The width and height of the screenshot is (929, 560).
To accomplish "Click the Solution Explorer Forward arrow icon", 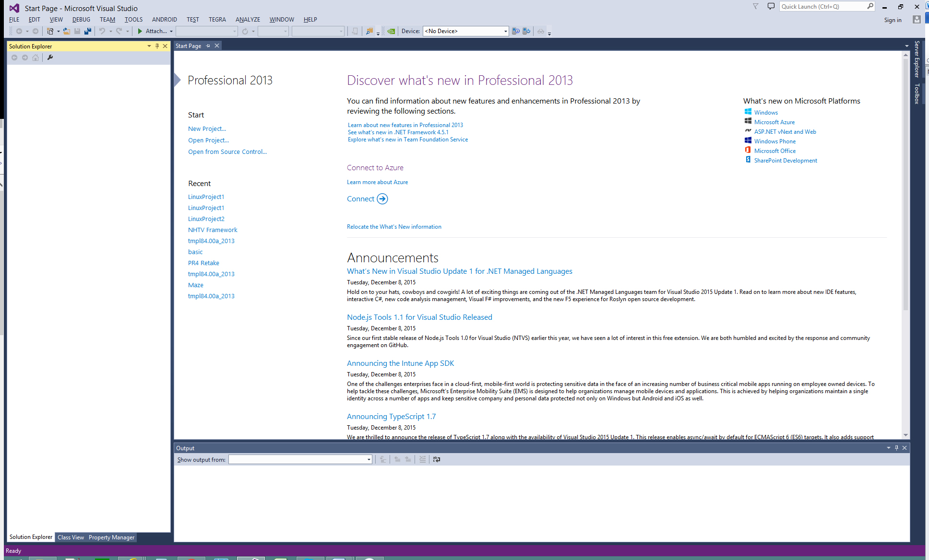I will pyautogui.click(x=25, y=58).
